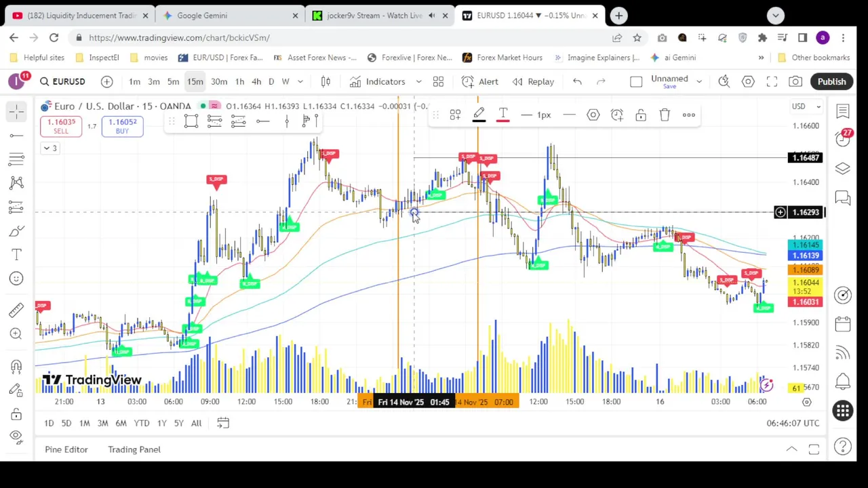
Task: Select the YTD date range
Action: tap(141, 423)
